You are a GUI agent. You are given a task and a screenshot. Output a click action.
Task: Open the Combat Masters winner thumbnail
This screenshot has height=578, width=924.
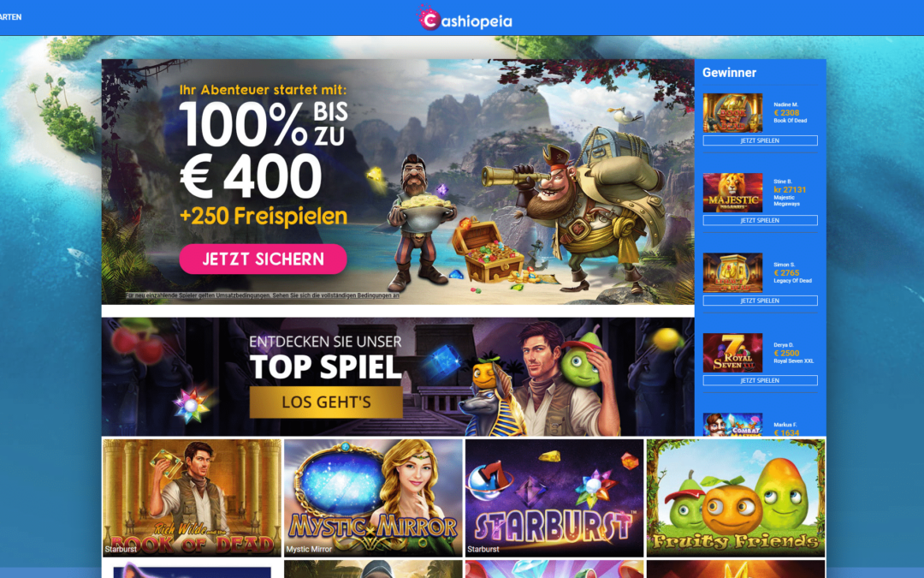pyautogui.click(x=732, y=425)
